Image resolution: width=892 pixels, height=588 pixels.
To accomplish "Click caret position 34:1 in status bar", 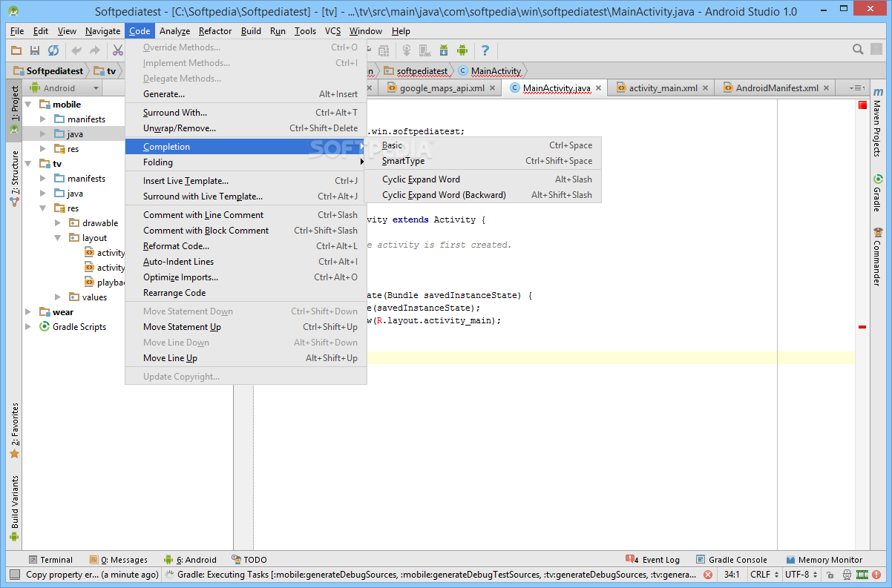I will coord(732,575).
